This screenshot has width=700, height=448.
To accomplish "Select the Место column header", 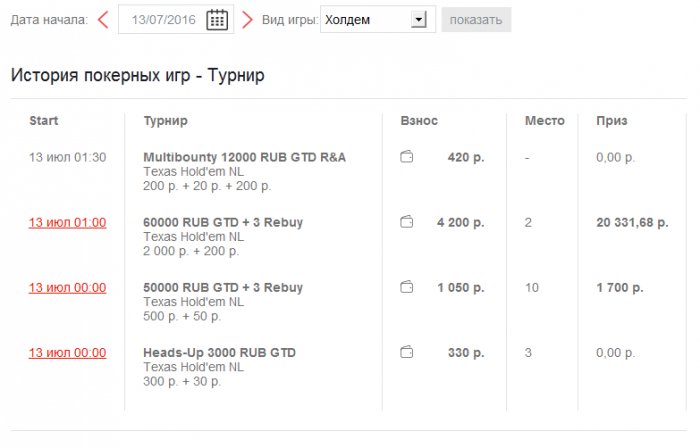I will coord(545,120).
